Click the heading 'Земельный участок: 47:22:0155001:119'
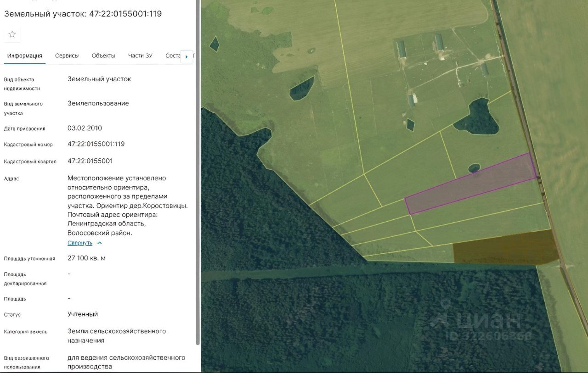The height and width of the screenshot is (373, 588). [x=83, y=14]
